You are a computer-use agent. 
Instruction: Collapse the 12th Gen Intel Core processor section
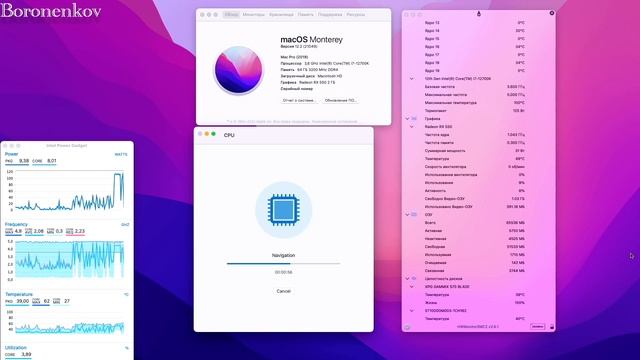click(411, 78)
